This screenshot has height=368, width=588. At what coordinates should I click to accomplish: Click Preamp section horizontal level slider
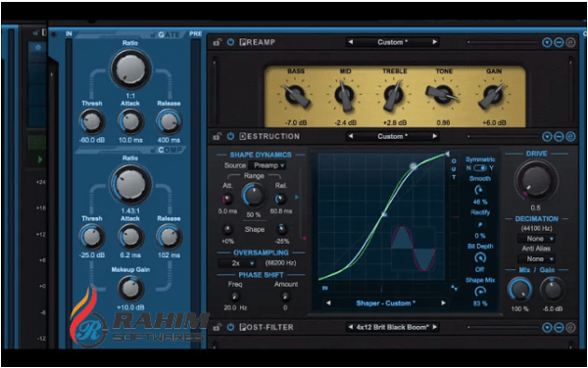[502, 42]
